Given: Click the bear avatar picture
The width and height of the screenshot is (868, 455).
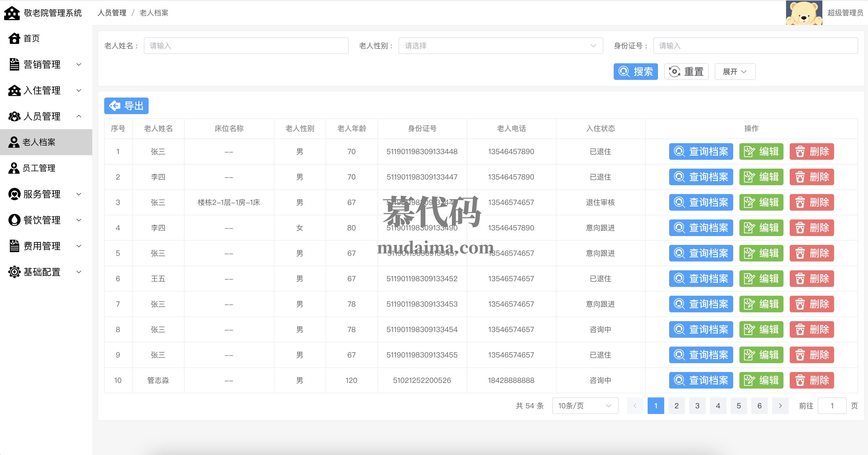Looking at the screenshot, I should pyautogui.click(x=804, y=13).
